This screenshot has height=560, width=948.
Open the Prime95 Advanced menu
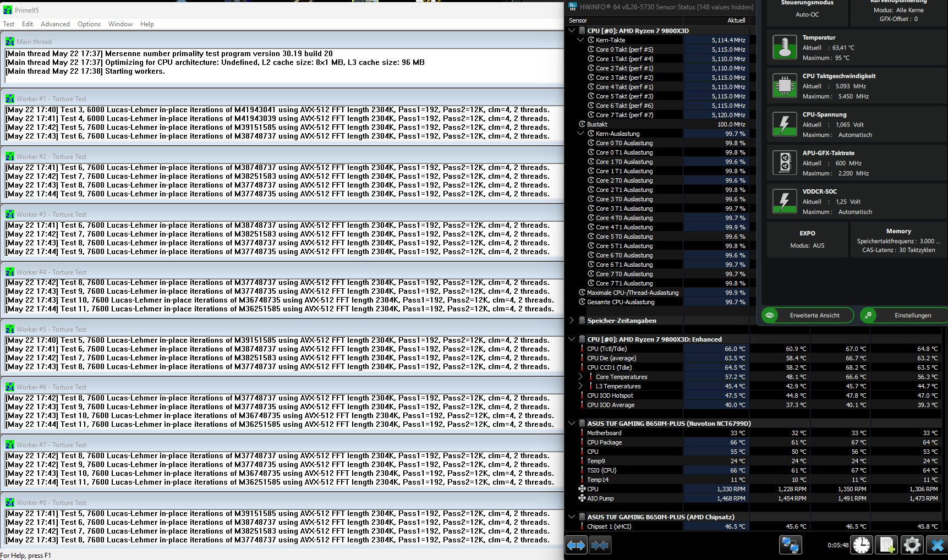click(x=55, y=24)
